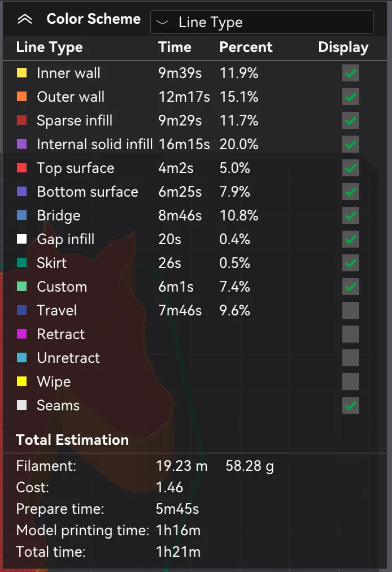
Task: Click the orange Outer wall color icon
Action: click(22, 97)
